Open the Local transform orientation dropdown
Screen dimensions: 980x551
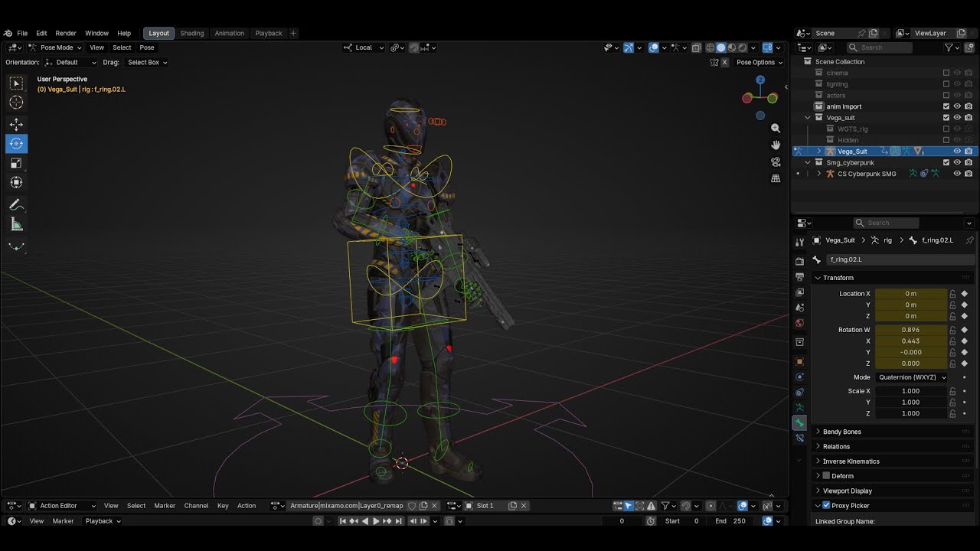tap(364, 47)
